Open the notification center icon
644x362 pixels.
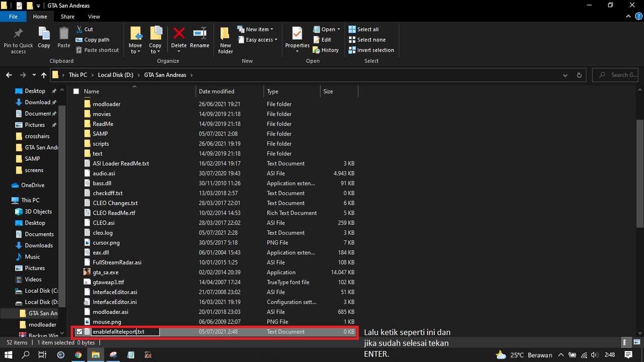628,355
